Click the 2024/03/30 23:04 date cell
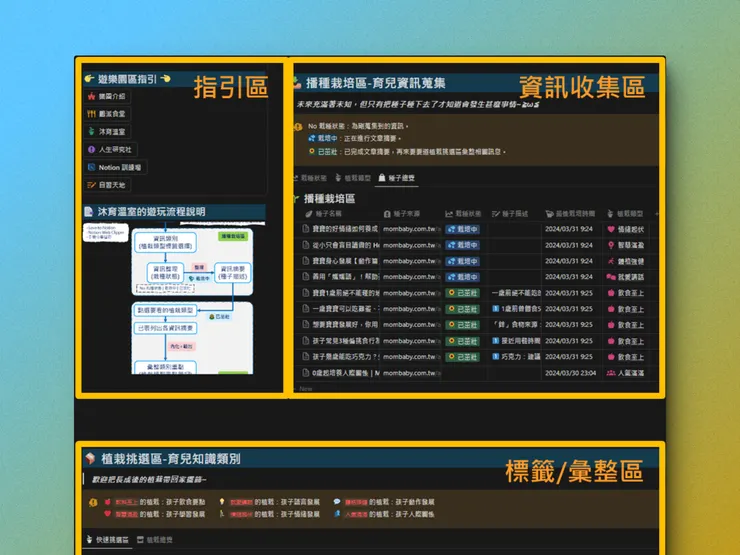 point(570,373)
